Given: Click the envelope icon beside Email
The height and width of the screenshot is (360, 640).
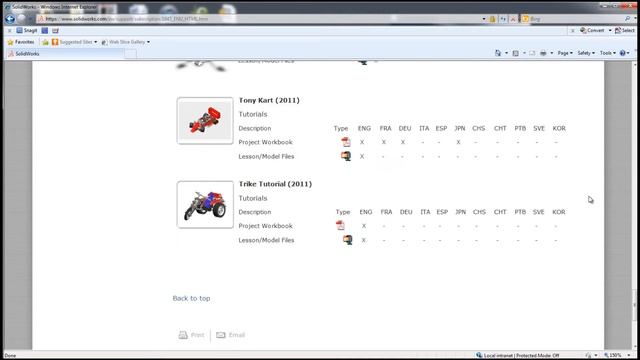Looking at the screenshot, I should pyautogui.click(x=221, y=335).
